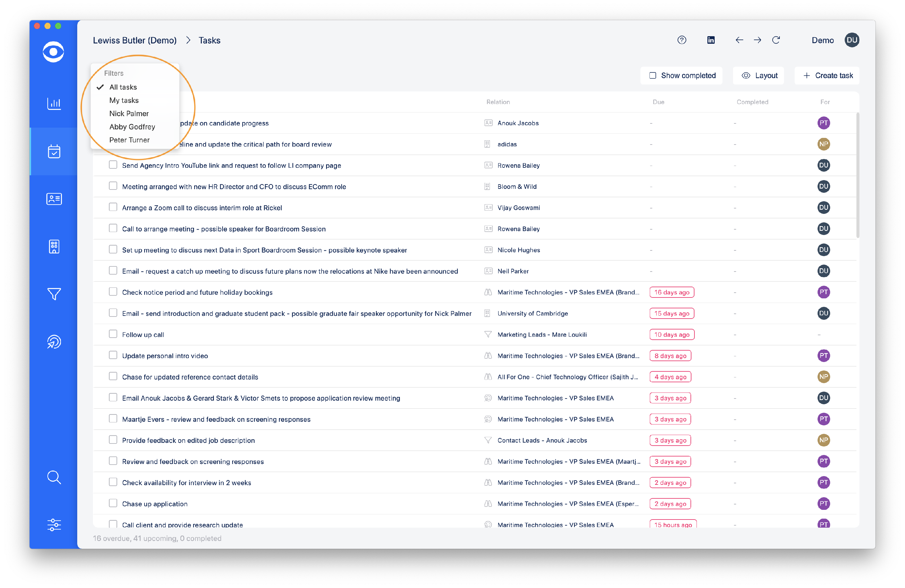Image resolution: width=905 pixels, height=588 pixels.
Task: Filter tasks by Peter Turner
Action: click(129, 140)
